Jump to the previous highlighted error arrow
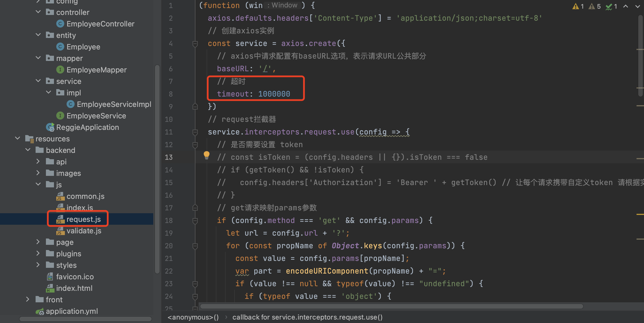644x323 pixels. [626, 6]
